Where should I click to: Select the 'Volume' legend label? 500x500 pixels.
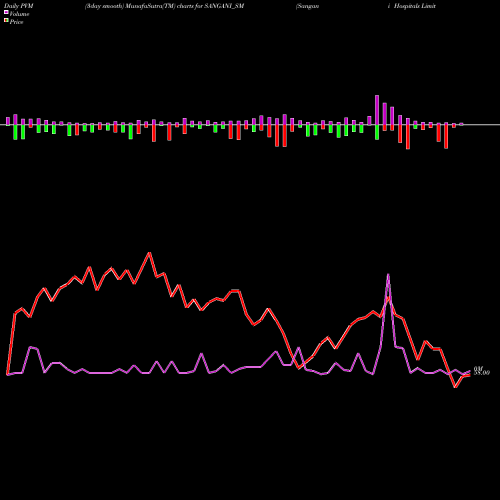19,14
